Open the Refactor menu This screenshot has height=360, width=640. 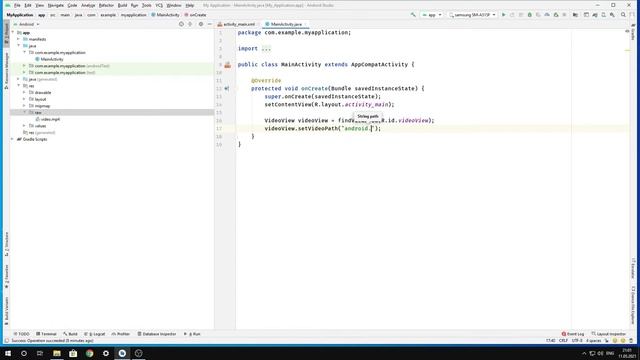tap(106, 5)
